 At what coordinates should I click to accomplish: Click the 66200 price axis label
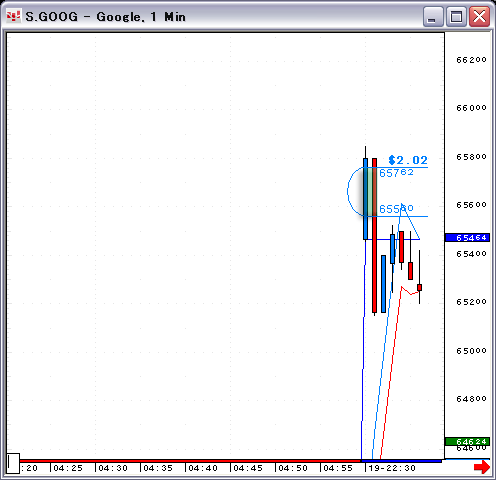[x=471, y=60]
